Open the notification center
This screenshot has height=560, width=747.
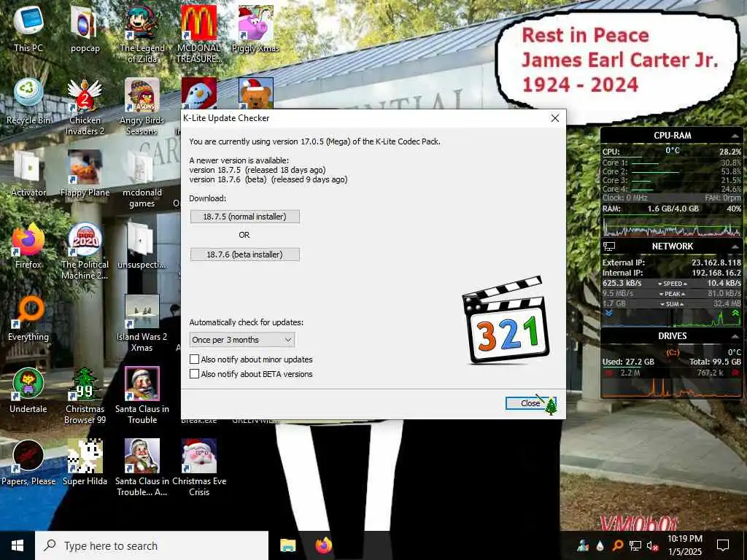coord(723,545)
